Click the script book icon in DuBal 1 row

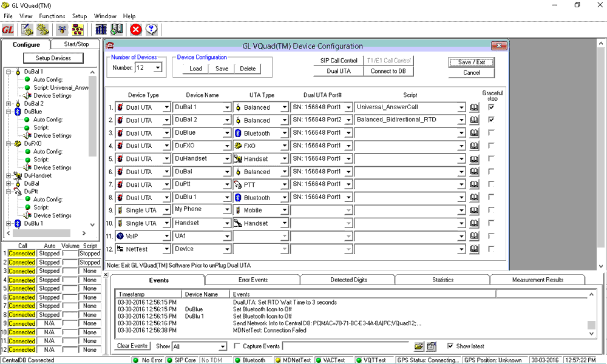[x=474, y=107]
